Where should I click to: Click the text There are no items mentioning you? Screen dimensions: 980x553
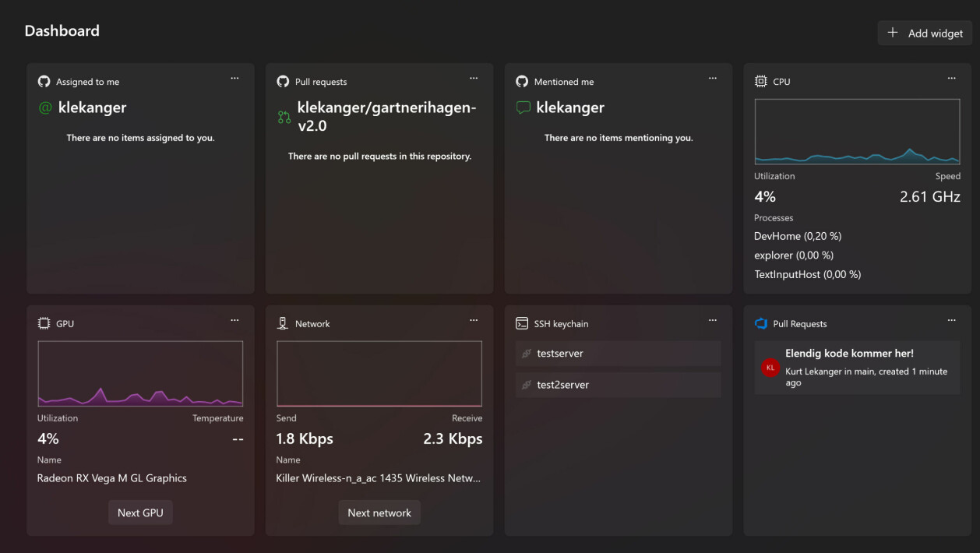click(x=619, y=138)
